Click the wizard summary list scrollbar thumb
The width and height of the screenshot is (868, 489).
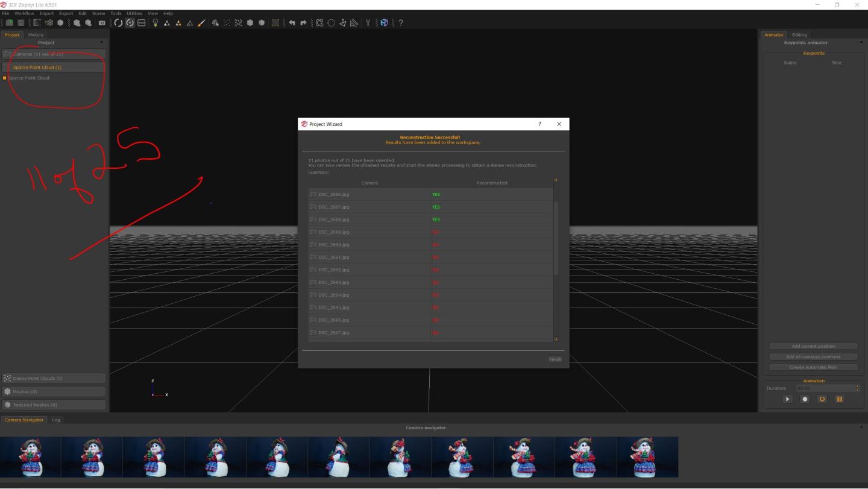tap(556, 238)
